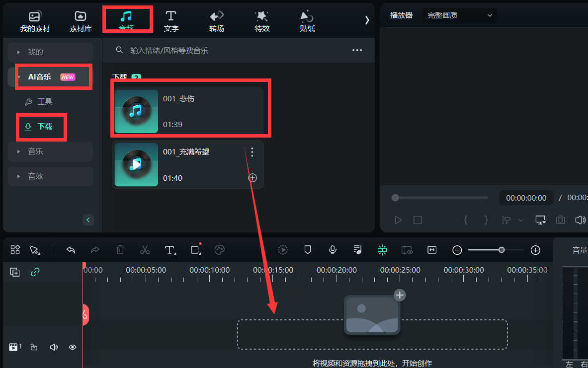The width and height of the screenshot is (588, 368).
Task: Open the 我的素材 media tab
Action: [35, 21]
